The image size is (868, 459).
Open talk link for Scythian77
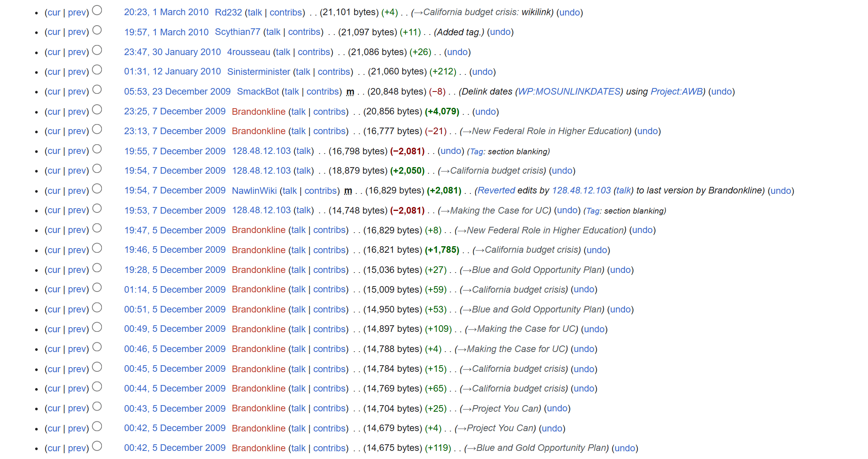point(273,32)
